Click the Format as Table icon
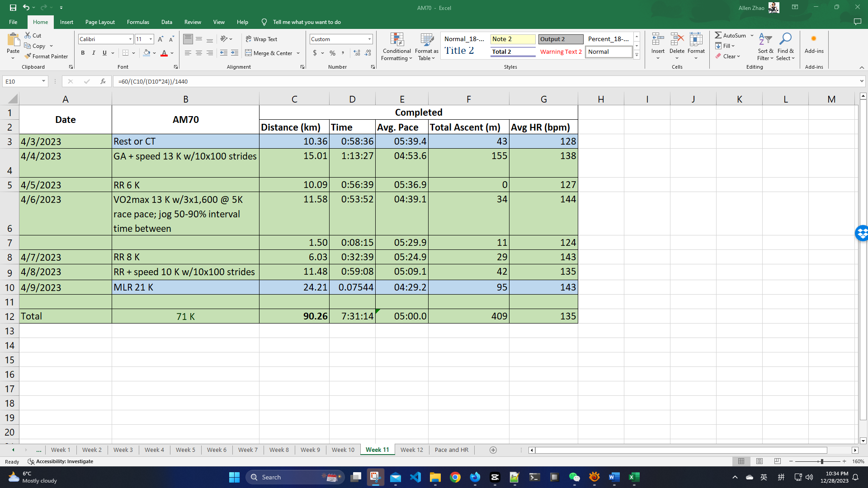 (x=426, y=41)
